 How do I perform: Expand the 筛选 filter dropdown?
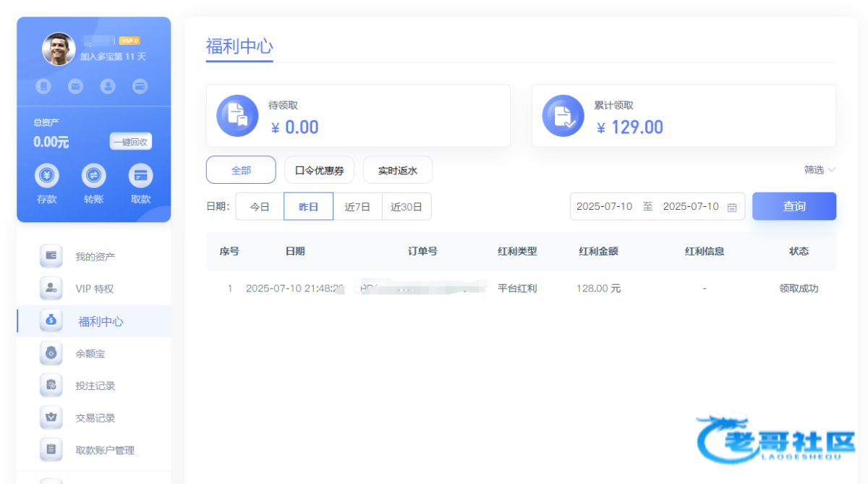click(x=820, y=170)
